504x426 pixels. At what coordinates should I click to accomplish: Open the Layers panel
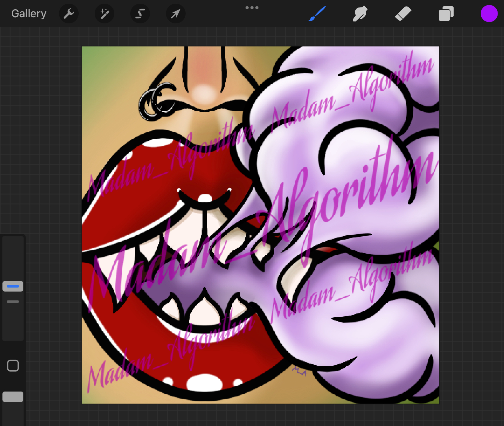coord(446,14)
